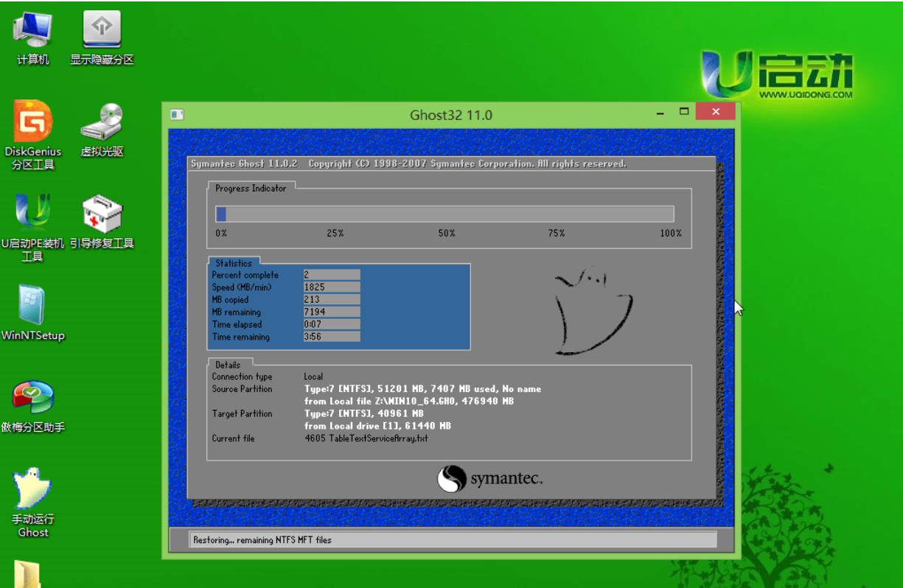Select the 虚拟光驱 disc drive icon
Viewport: 903px width, 588px height.
coord(102,124)
